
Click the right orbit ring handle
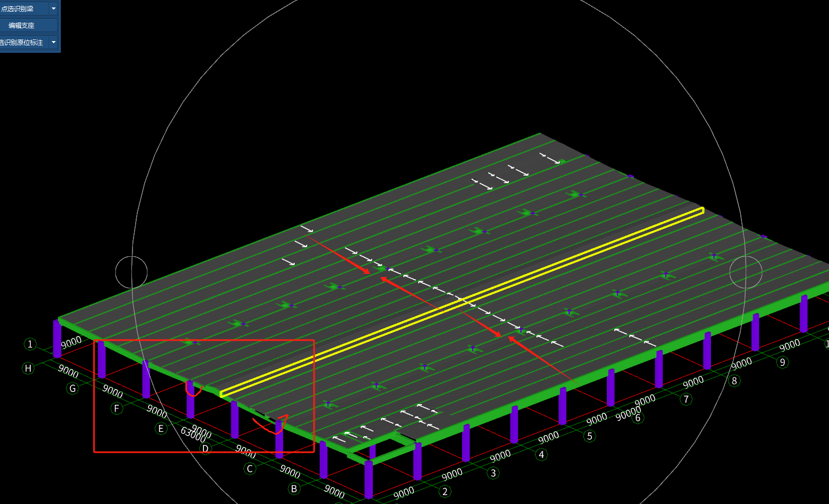point(746,272)
